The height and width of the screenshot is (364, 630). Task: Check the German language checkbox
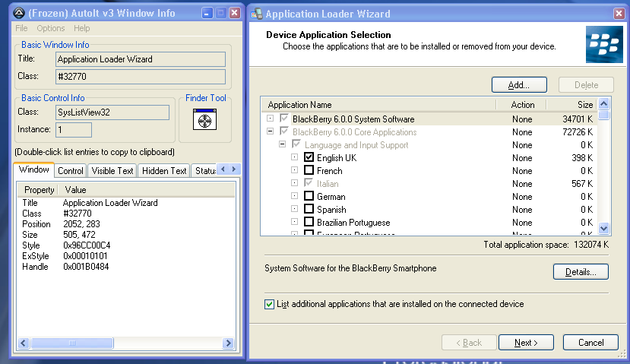(309, 196)
